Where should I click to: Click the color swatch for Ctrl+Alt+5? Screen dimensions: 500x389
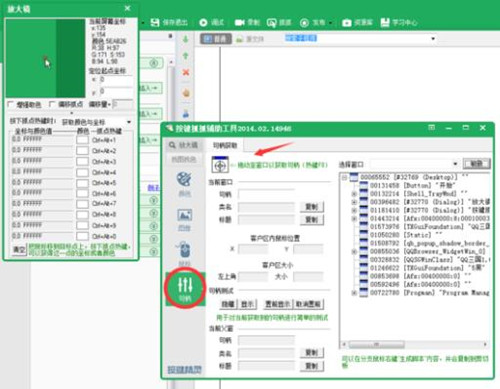(82, 183)
